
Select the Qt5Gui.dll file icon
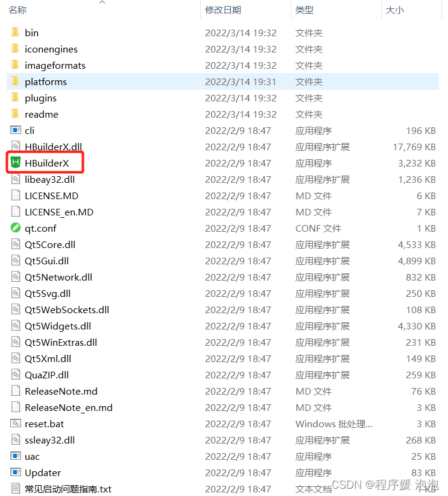coord(16,260)
